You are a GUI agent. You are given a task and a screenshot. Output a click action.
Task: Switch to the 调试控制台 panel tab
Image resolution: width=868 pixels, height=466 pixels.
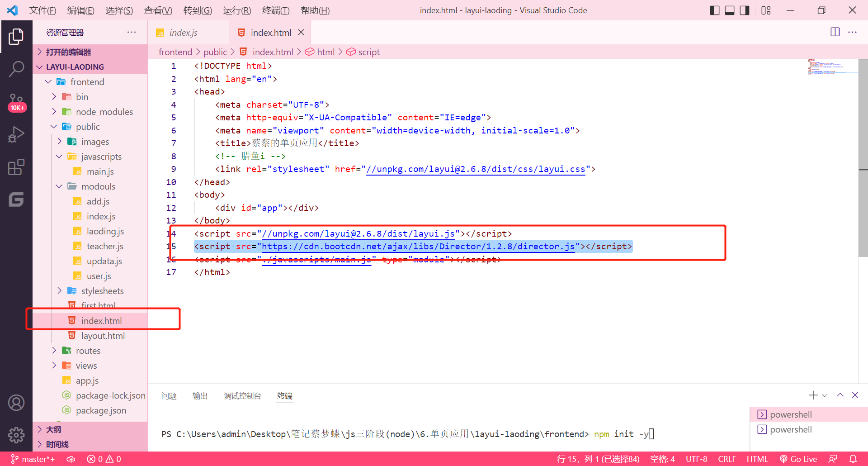[x=242, y=396]
